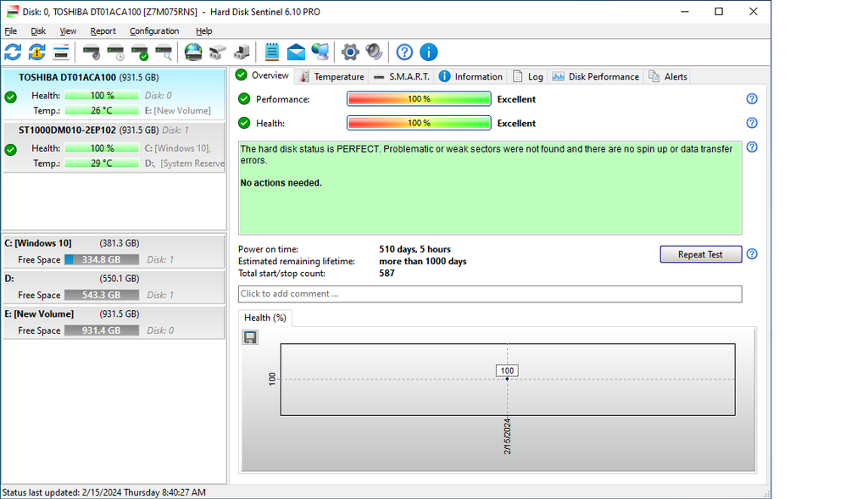Open the Help menu
The width and height of the screenshot is (868, 499).
[203, 31]
